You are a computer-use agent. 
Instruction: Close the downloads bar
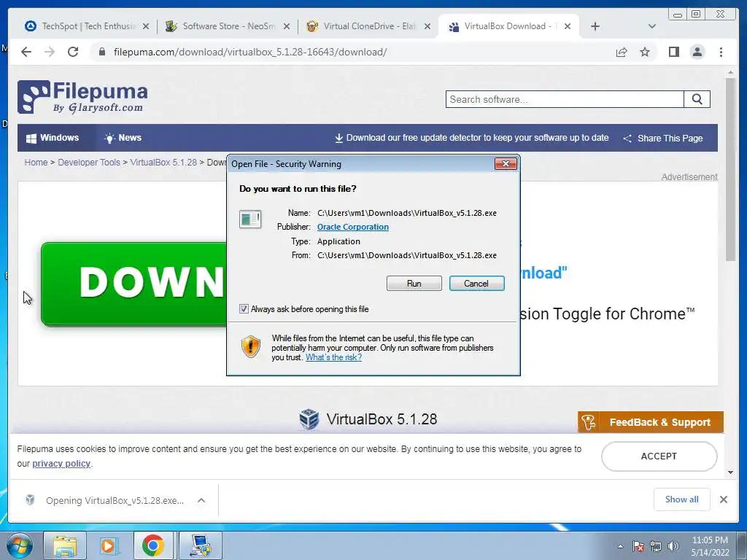point(723,499)
